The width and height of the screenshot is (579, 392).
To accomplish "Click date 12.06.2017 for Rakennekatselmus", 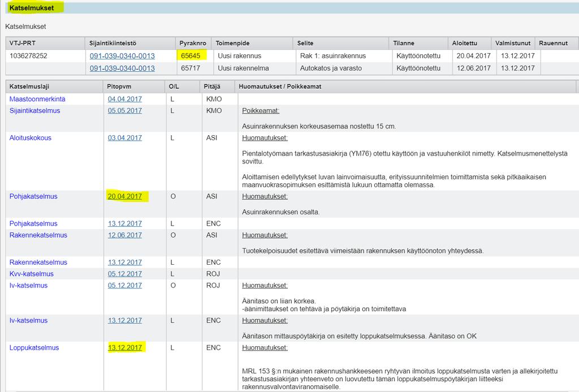I will pyautogui.click(x=125, y=235).
